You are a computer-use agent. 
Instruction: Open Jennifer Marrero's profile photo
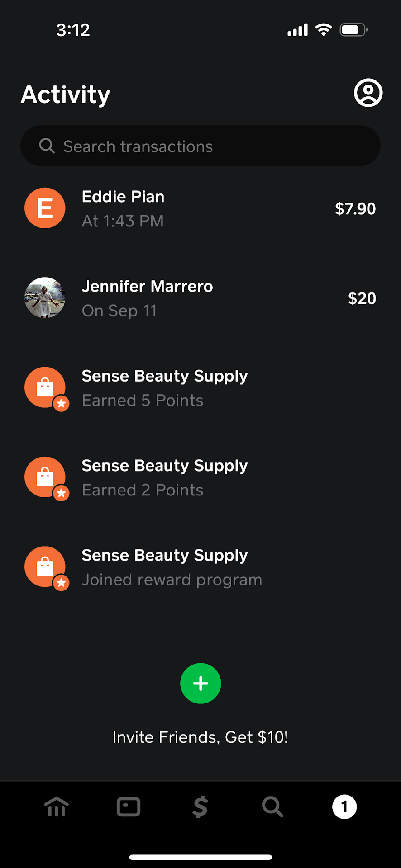45,297
